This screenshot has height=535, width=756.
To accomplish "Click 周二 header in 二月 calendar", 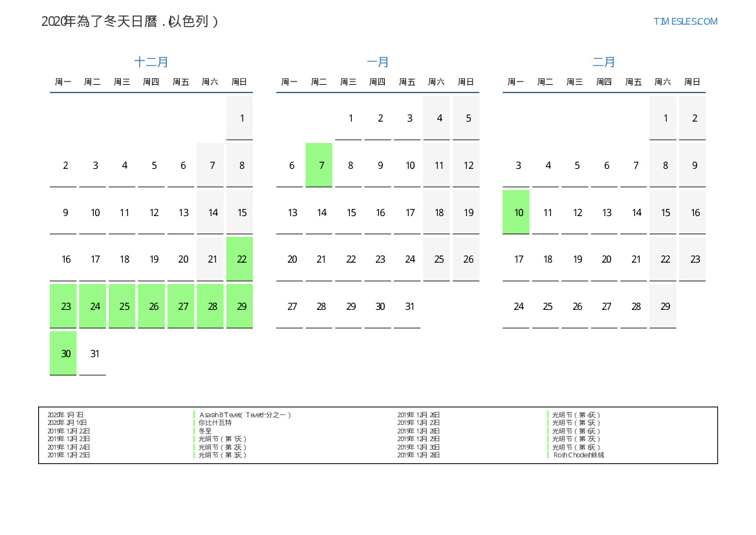I will coord(545,82).
